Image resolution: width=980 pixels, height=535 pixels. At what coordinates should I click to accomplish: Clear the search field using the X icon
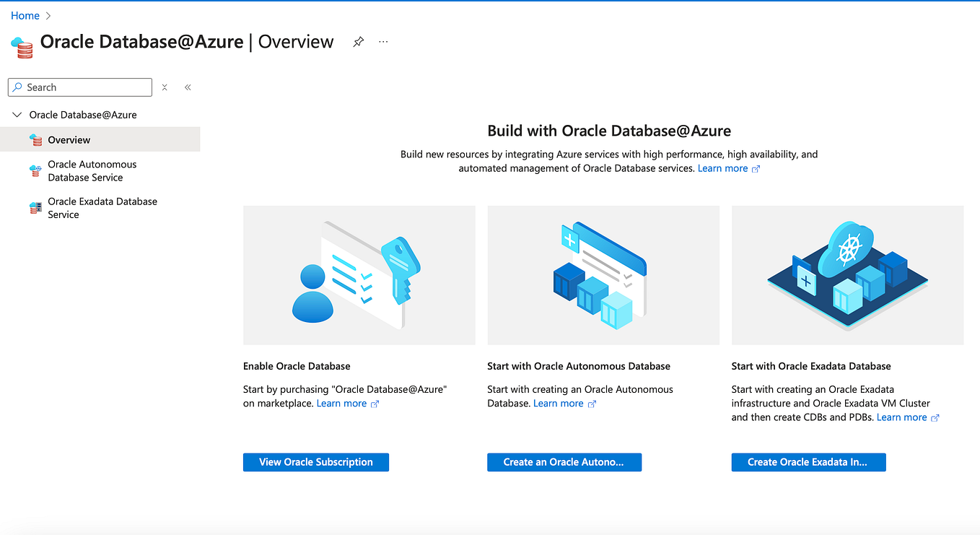pyautogui.click(x=165, y=87)
